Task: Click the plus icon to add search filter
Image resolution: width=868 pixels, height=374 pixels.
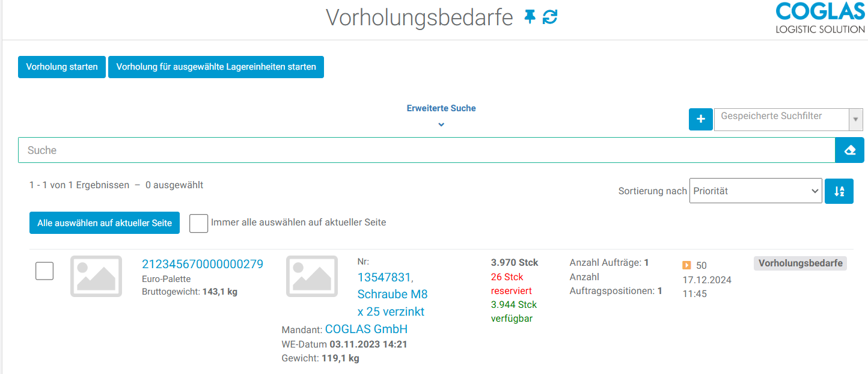Action: 700,120
